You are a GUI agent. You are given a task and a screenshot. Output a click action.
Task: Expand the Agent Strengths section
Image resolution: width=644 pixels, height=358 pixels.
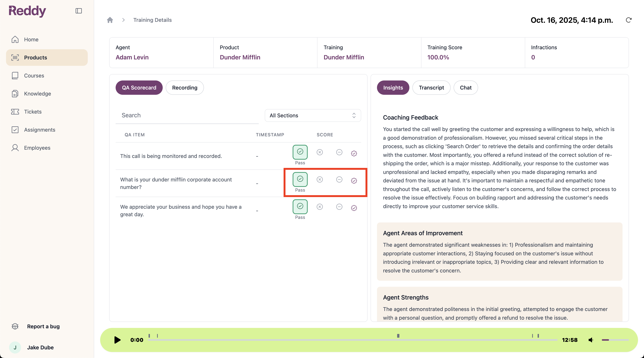tap(406, 297)
